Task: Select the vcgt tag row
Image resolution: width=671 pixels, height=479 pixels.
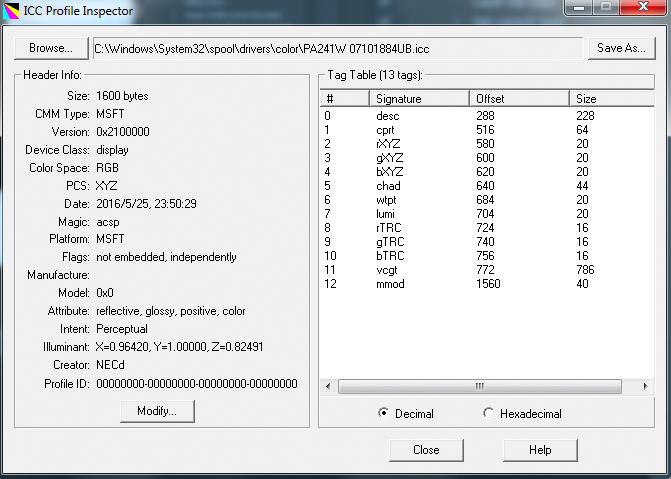Action: pyautogui.click(x=487, y=270)
